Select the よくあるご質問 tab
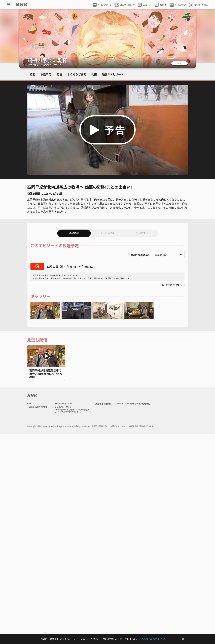This screenshot has width=215, height=644. click(77, 75)
